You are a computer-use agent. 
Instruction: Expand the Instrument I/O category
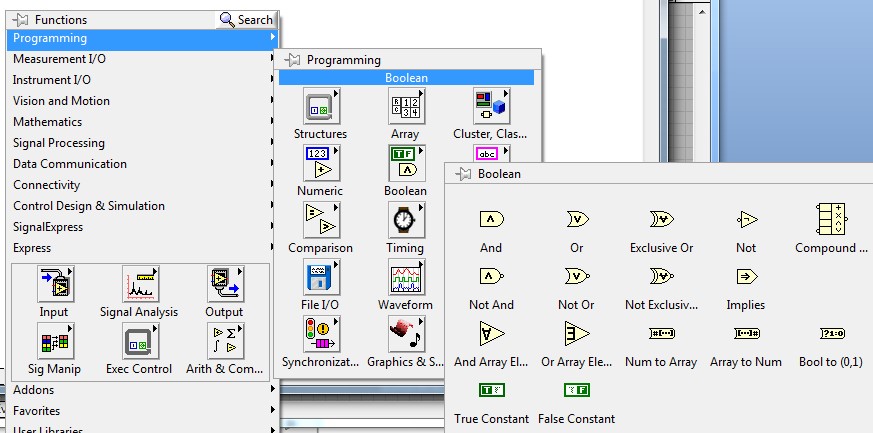click(x=143, y=80)
